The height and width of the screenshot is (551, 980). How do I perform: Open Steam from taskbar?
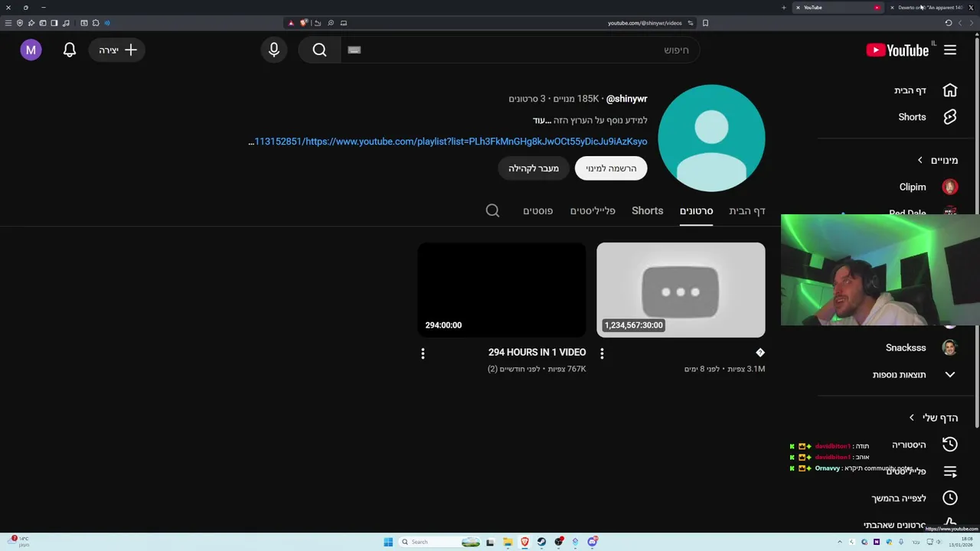tap(541, 542)
